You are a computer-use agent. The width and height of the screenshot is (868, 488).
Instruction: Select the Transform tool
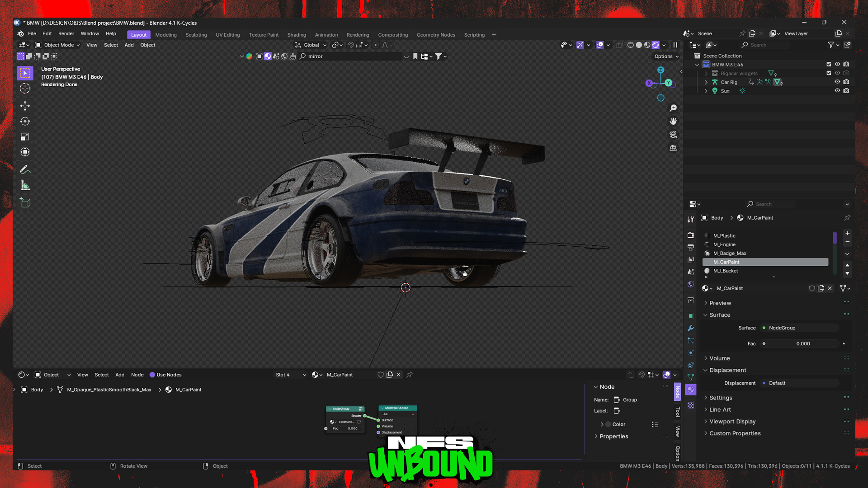coord(25,152)
